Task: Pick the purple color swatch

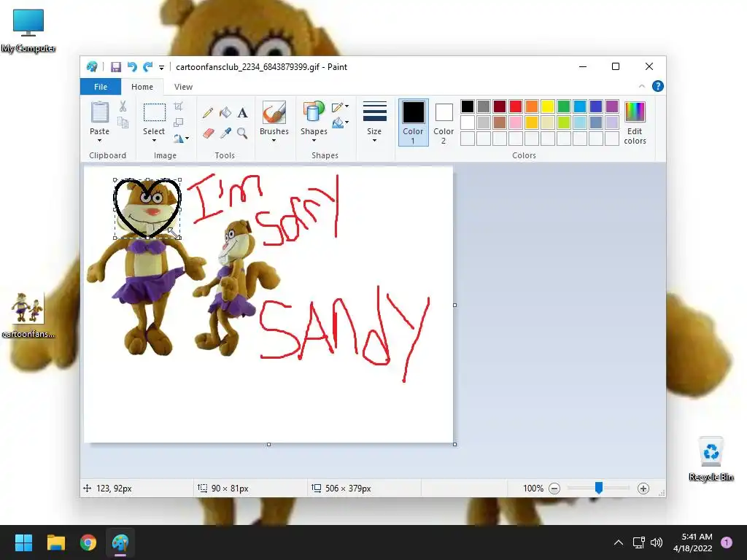Action: (612, 106)
